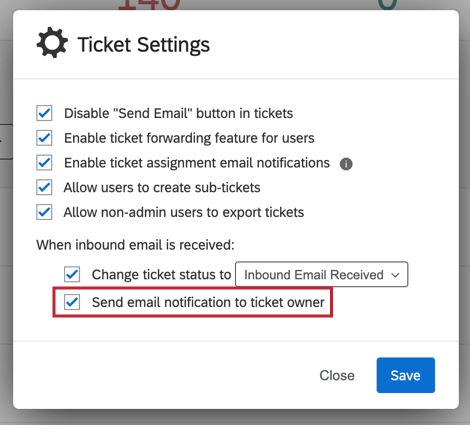The height and width of the screenshot is (425, 470).
Task: Toggle Enable ticket assignment email notifications checkbox
Action: tap(44, 163)
